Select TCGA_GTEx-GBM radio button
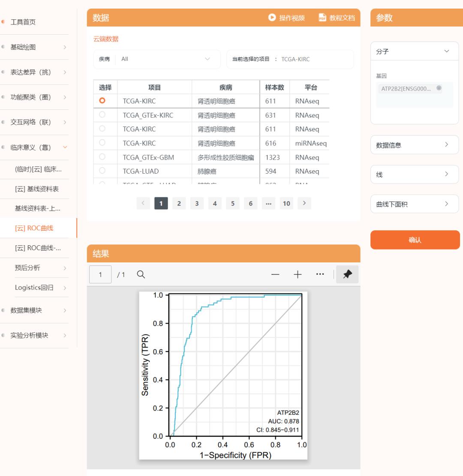The width and height of the screenshot is (463, 476). [102, 157]
